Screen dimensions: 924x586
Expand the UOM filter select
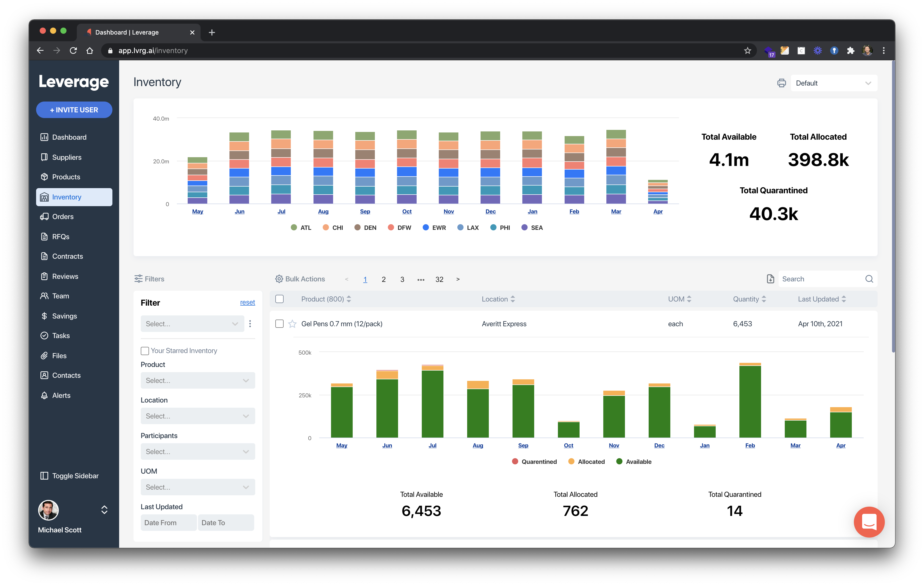point(198,487)
